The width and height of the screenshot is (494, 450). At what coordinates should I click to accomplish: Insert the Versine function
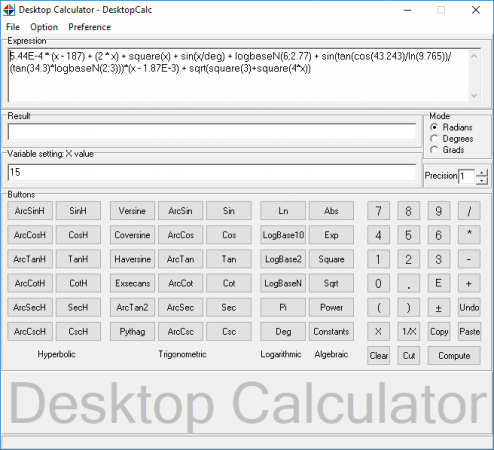tap(132, 211)
